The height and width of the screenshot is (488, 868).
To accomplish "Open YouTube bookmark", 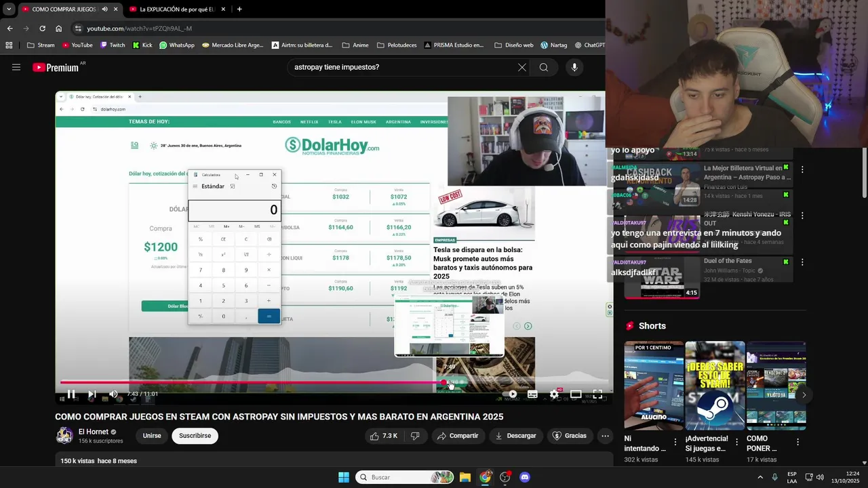I will point(77,45).
